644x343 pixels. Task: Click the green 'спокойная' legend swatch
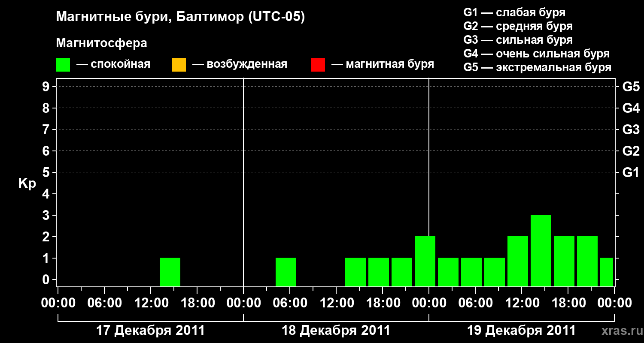click(63, 65)
